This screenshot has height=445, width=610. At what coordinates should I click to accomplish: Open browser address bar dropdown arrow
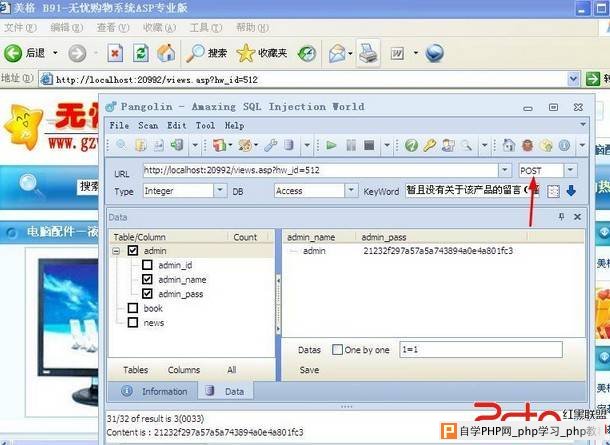coord(573,79)
